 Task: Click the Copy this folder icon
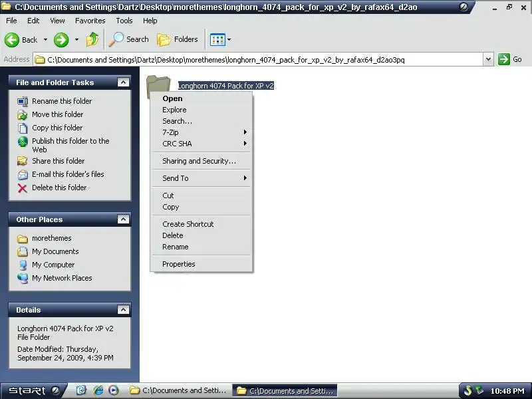point(23,128)
